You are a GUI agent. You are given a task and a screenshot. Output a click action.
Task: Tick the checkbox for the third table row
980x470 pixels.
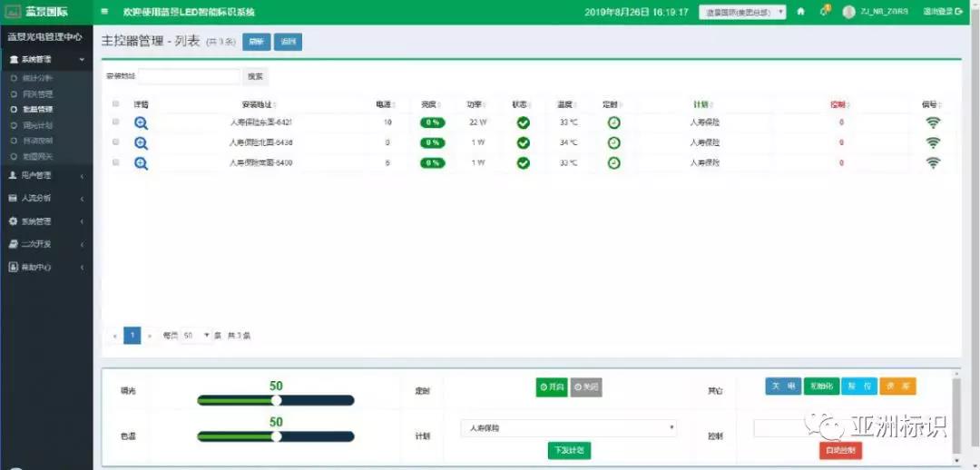[115, 162]
